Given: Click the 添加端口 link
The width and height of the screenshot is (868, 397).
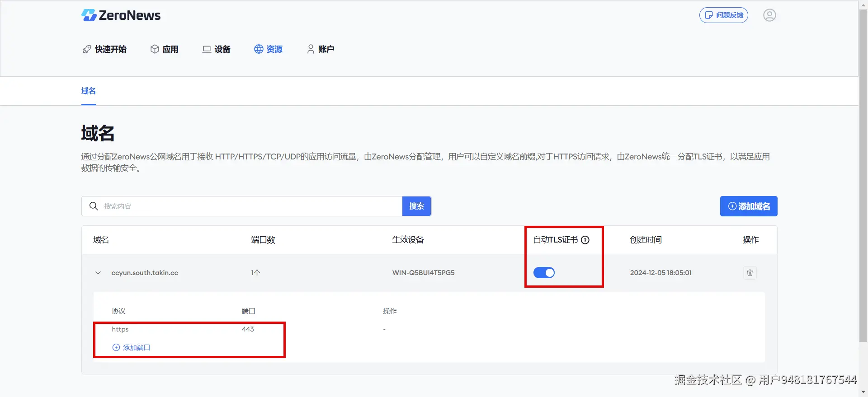Looking at the screenshot, I should click(131, 347).
